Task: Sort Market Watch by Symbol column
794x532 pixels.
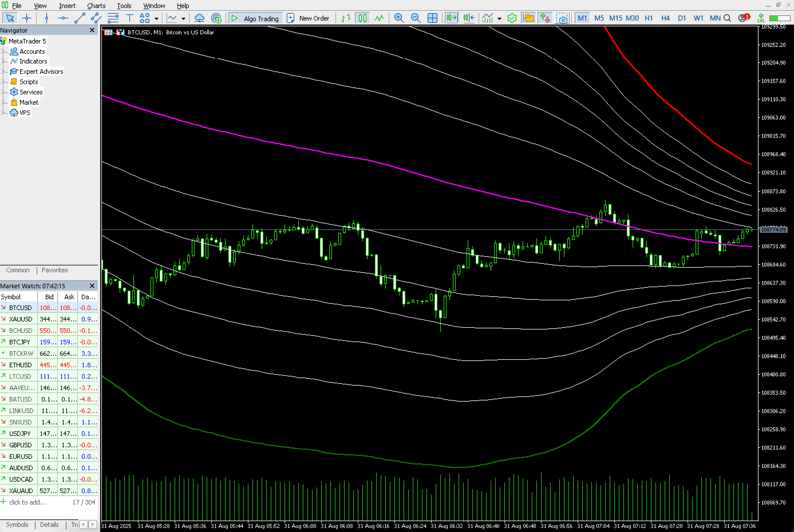Action: (x=18, y=297)
